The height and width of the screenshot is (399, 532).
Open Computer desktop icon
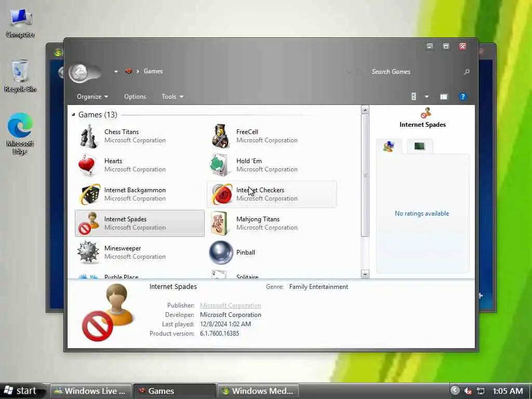[20, 23]
